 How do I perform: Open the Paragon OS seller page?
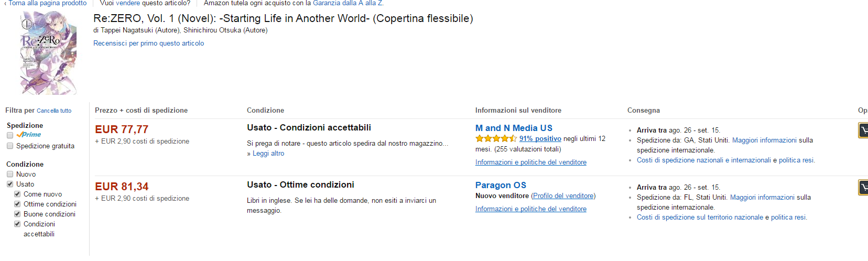pos(501,185)
